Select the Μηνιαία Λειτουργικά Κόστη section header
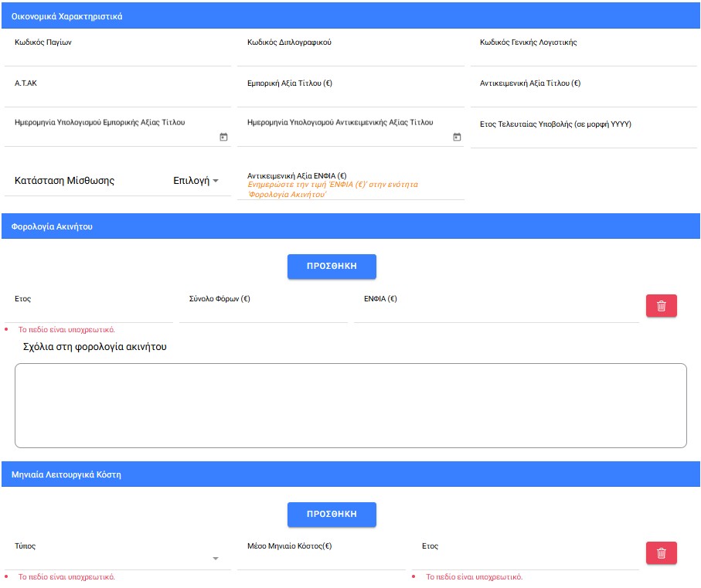This screenshot has height=588, width=701. pyautogui.click(x=350, y=474)
